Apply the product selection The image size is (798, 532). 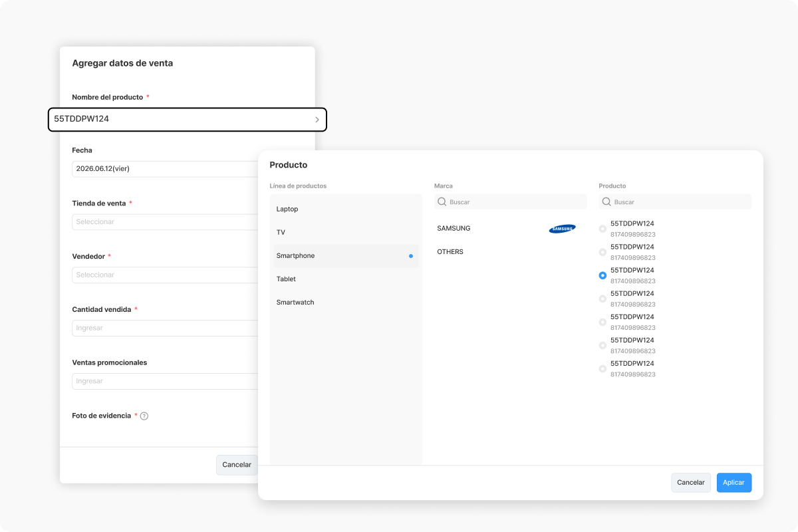click(x=734, y=483)
